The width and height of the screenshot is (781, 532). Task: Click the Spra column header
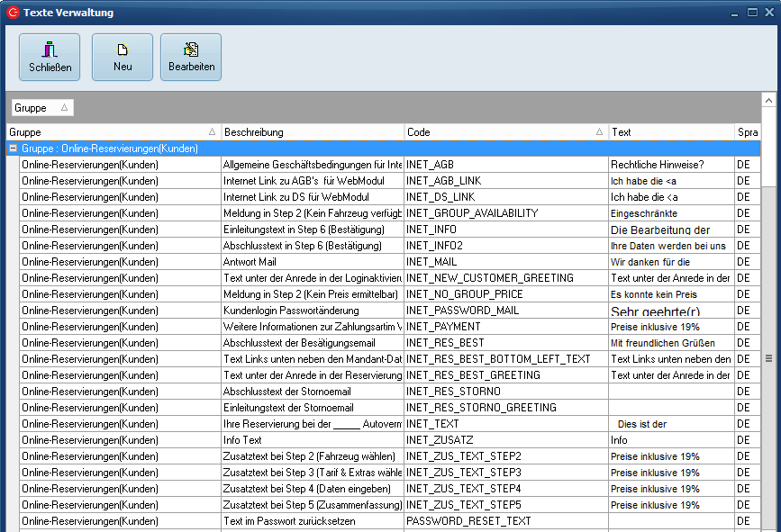[748, 132]
